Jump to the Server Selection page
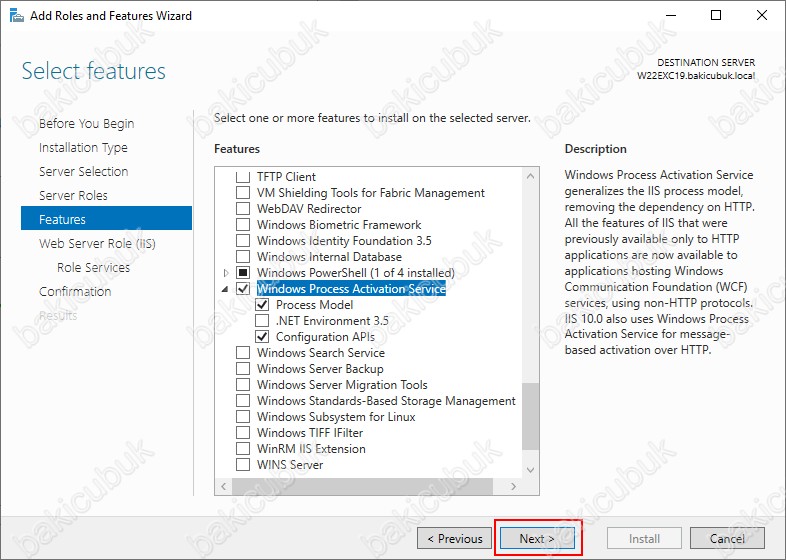Image resolution: width=786 pixels, height=560 pixels. pos(84,171)
